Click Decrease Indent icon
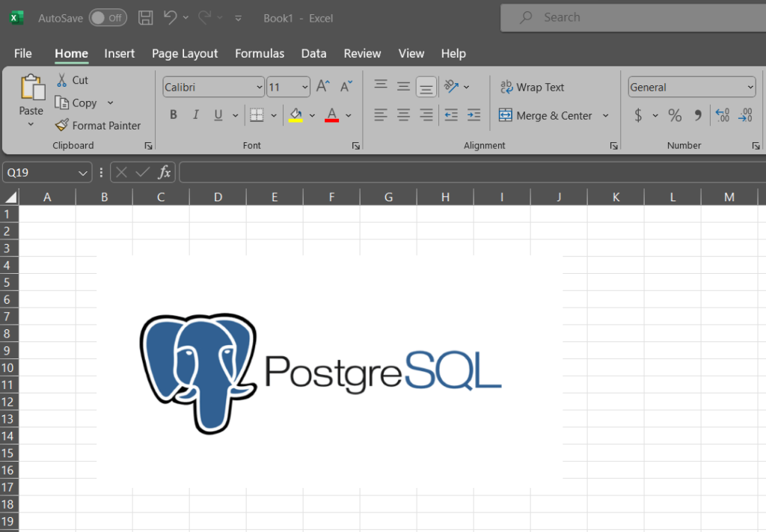This screenshot has width=766, height=532. 451,114
